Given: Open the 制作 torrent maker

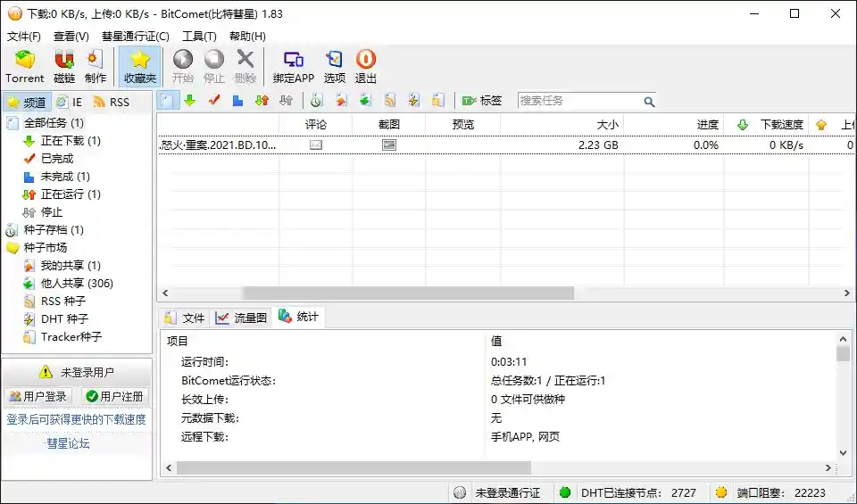Looking at the screenshot, I should coord(96,67).
